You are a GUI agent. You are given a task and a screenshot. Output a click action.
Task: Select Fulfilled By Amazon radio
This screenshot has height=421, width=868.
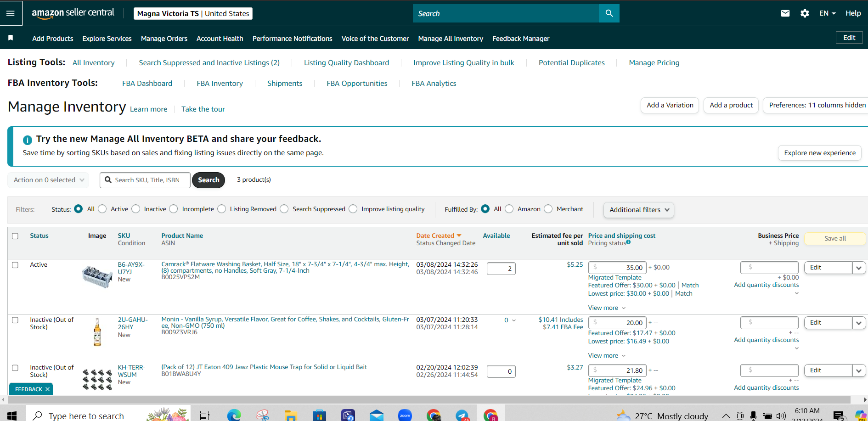(509, 209)
